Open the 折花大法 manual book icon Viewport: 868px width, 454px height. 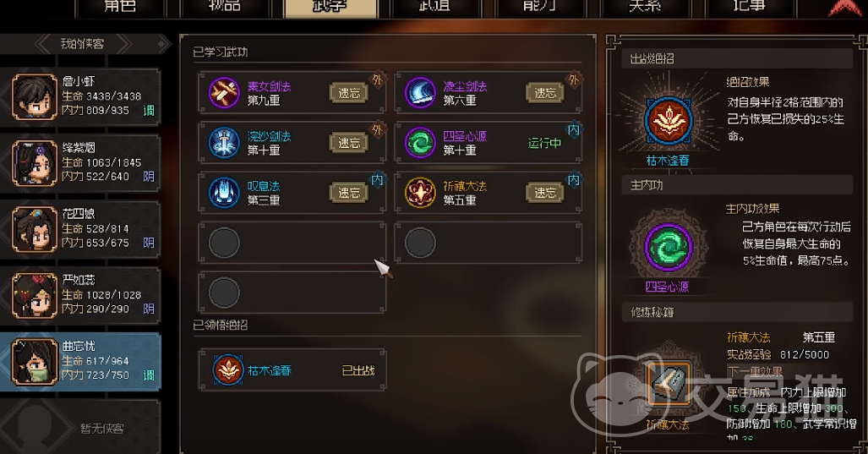click(669, 383)
